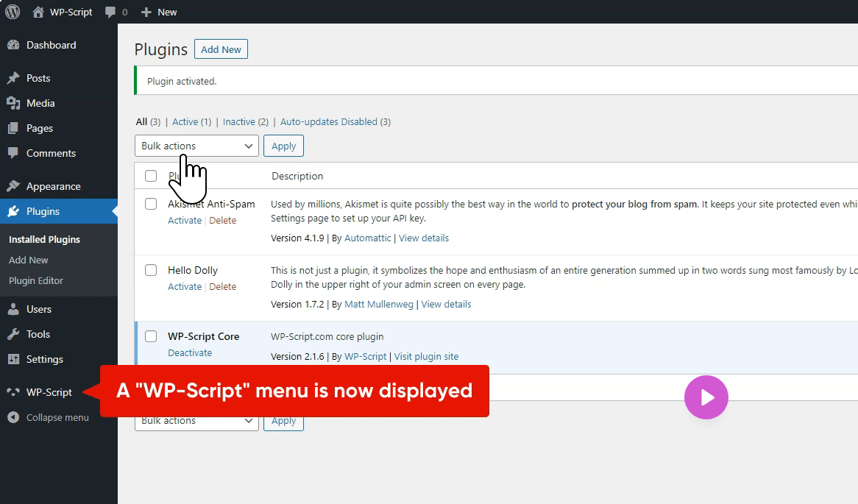
Task: Click the WordPress logo icon
Action: pos(13,12)
